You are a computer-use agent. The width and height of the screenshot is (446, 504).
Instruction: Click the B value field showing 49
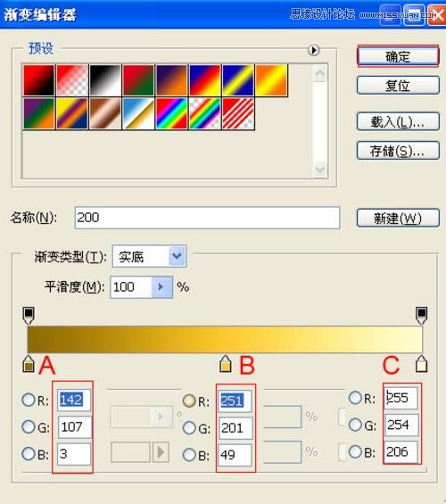(235, 455)
